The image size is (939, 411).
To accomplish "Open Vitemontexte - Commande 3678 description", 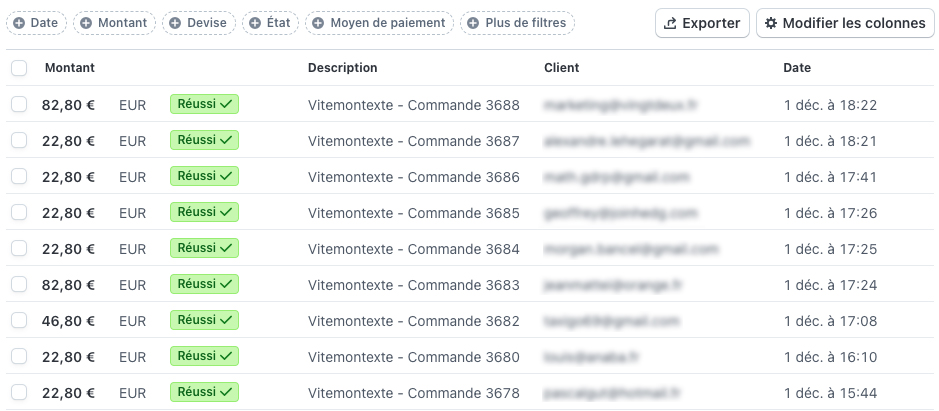I will click(x=414, y=393).
